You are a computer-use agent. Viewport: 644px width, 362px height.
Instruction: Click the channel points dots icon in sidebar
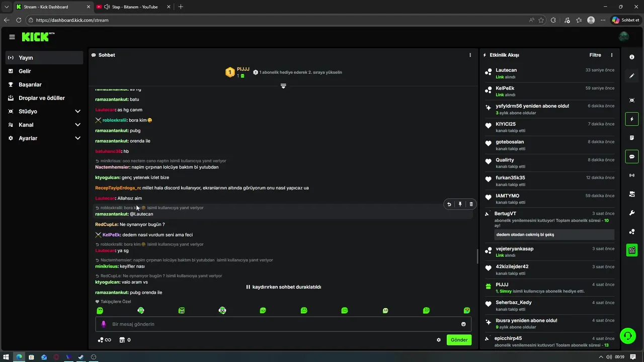tap(632, 232)
